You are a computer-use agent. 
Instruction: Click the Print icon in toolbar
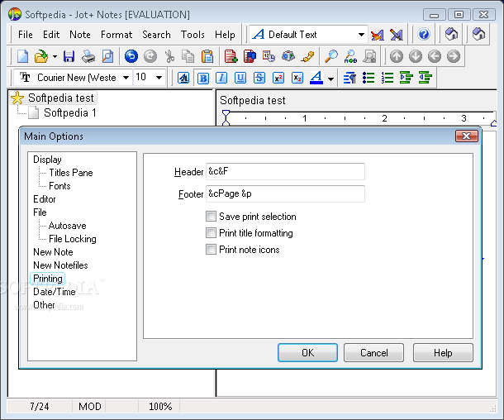[88, 56]
